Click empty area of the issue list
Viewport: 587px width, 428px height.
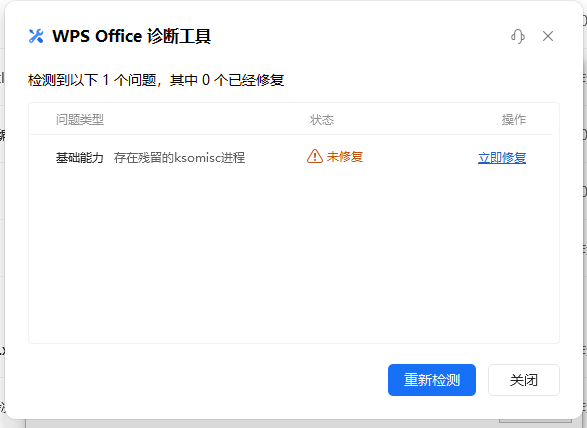click(x=294, y=255)
